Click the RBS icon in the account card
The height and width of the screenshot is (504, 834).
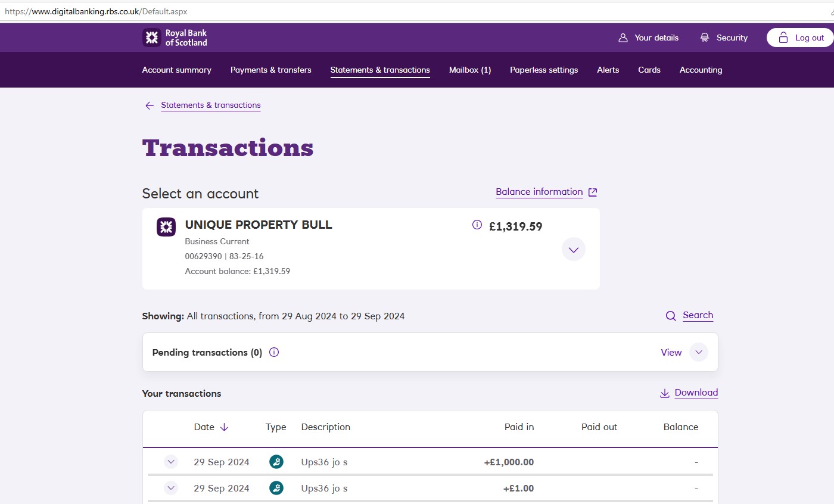click(x=166, y=227)
